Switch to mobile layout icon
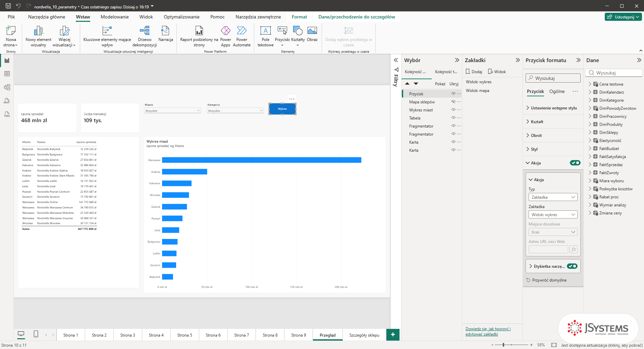Screen dimensions: 644x349 (x=36, y=334)
